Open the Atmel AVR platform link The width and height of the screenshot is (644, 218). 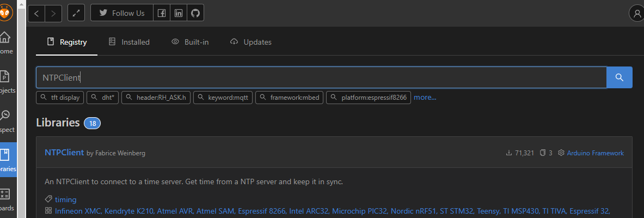pyautogui.click(x=176, y=211)
